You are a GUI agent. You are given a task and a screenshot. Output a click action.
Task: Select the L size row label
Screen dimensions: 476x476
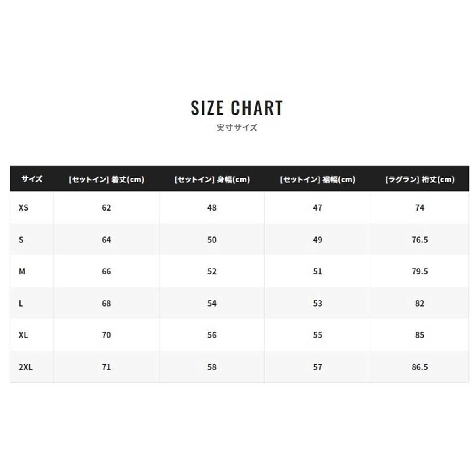[21, 303]
